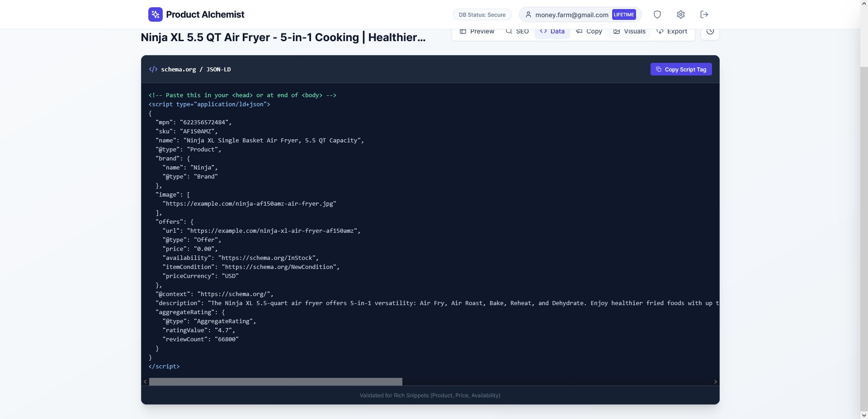Log out via the sign-out icon
The height and width of the screenshot is (419, 868).
tap(704, 14)
